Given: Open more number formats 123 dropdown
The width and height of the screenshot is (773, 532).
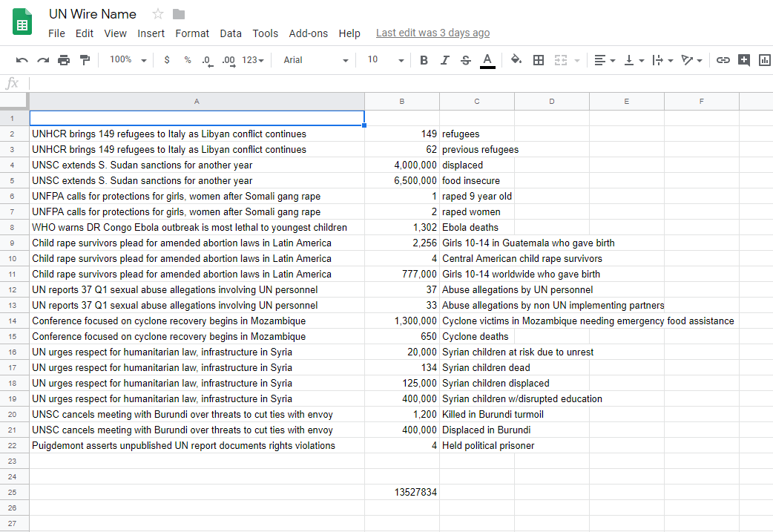Looking at the screenshot, I should [253, 60].
